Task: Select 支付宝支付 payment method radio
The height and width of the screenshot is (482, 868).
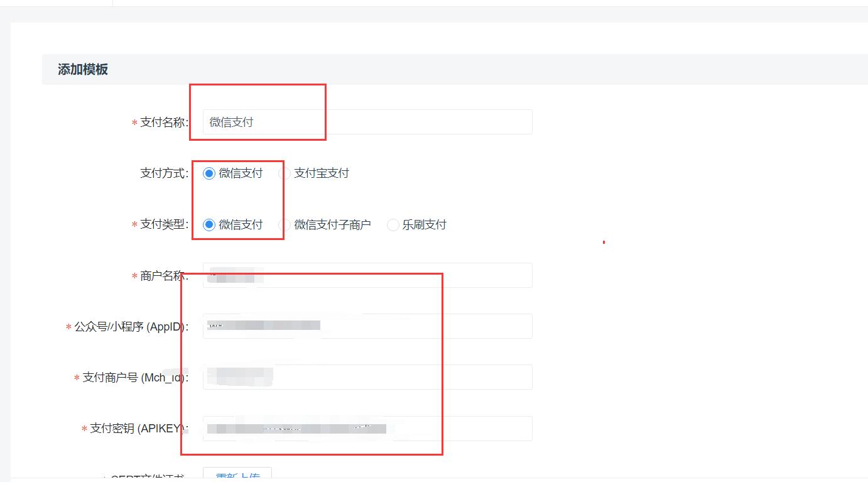Action: 285,173
